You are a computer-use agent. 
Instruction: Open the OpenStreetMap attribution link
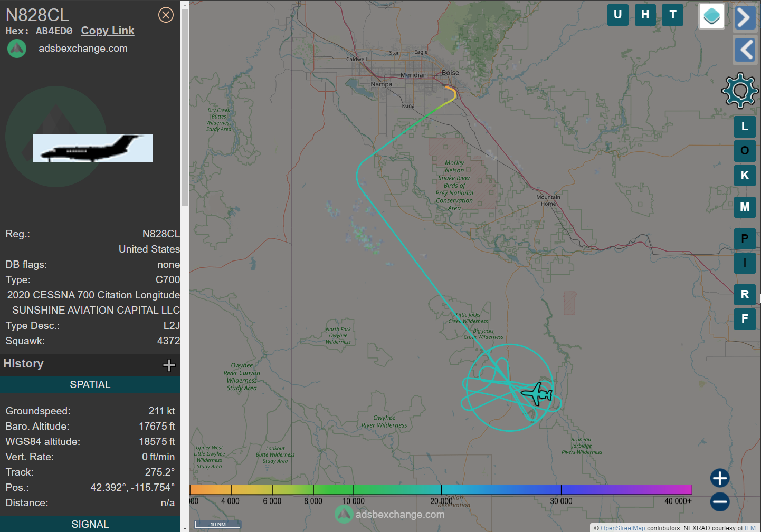(x=623, y=528)
